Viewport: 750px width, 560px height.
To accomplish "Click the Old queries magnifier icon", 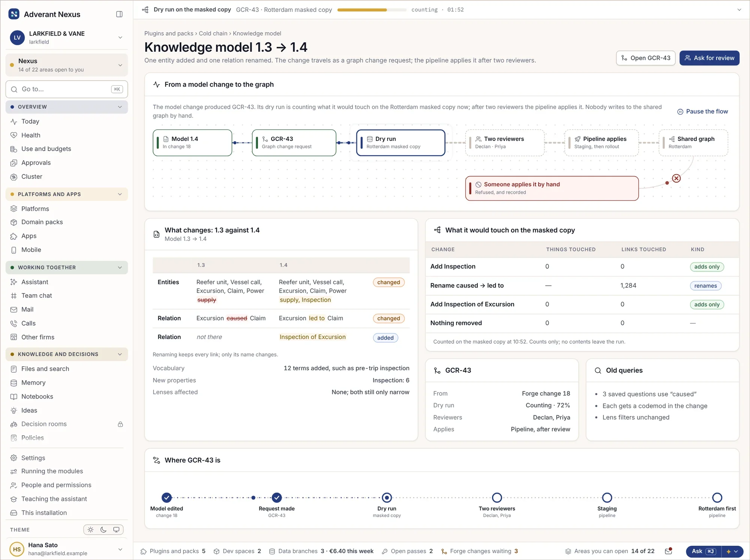I will pyautogui.click(x=598, y=370).
